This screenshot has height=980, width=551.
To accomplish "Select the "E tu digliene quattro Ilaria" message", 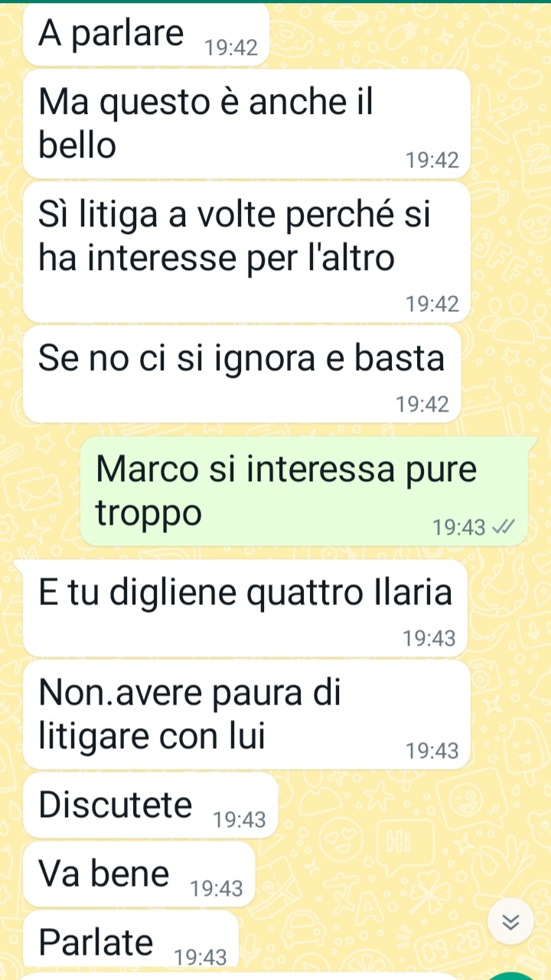I will click(x=245, y=608).
